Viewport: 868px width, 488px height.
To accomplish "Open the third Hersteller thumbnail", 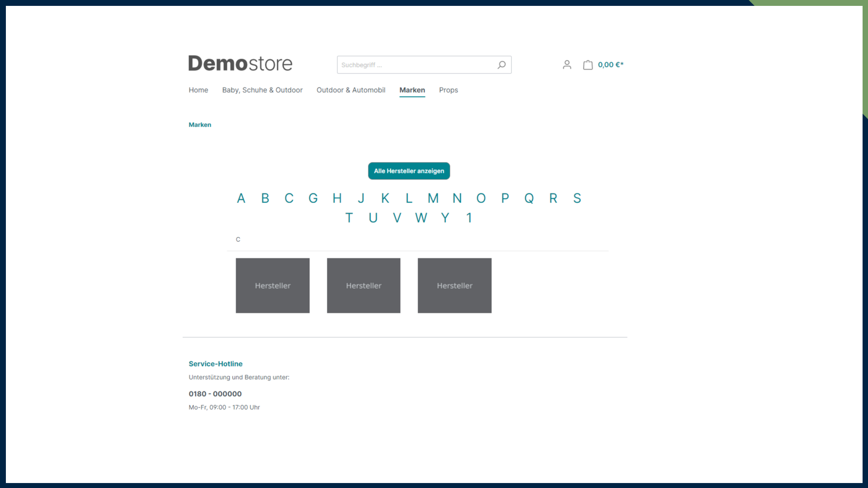I will pyautogui.click(x=454, y=286).
